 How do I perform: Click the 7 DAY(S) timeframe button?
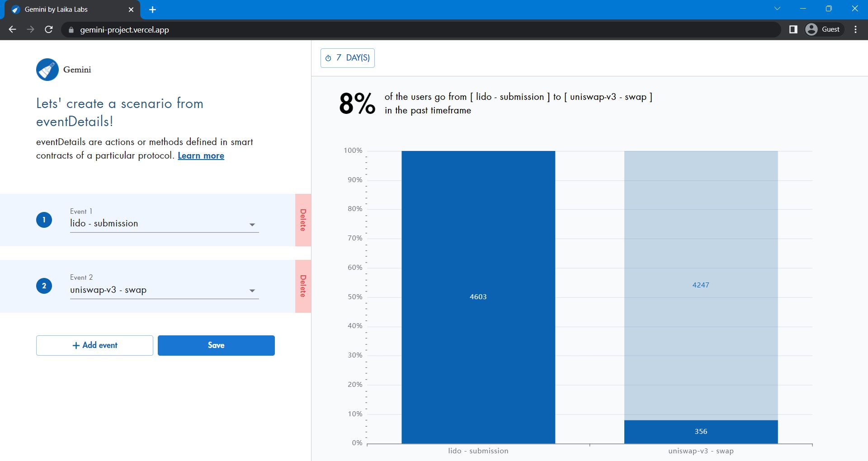[347, 58]
